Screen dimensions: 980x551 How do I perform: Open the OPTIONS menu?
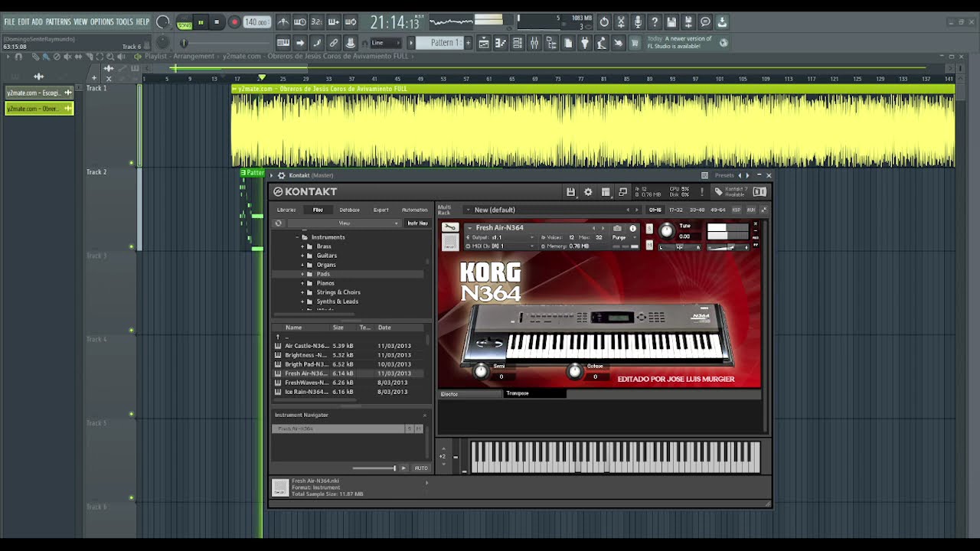102,22
